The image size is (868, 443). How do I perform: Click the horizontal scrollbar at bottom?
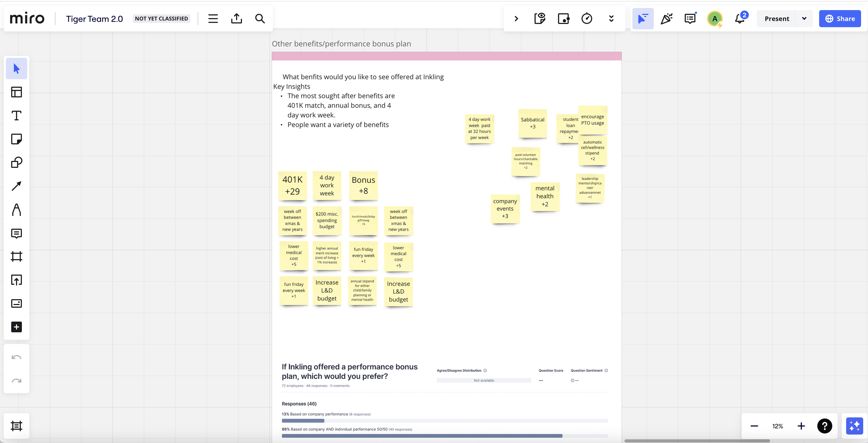[697, 441]
